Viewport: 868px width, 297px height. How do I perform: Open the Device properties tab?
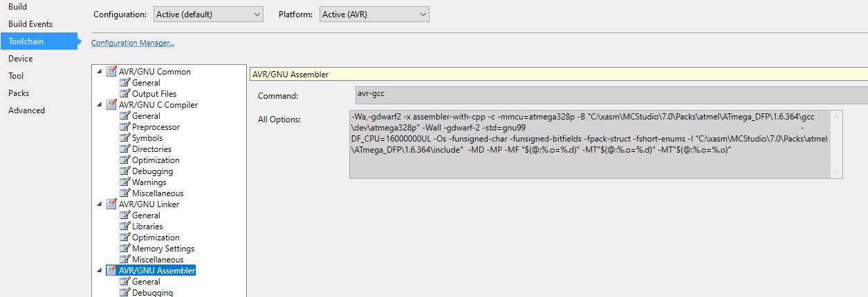[21, 59]
